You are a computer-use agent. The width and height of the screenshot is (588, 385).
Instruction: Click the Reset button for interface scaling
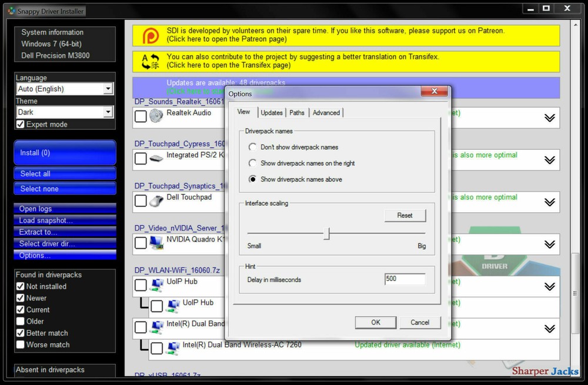click(405, 216)
